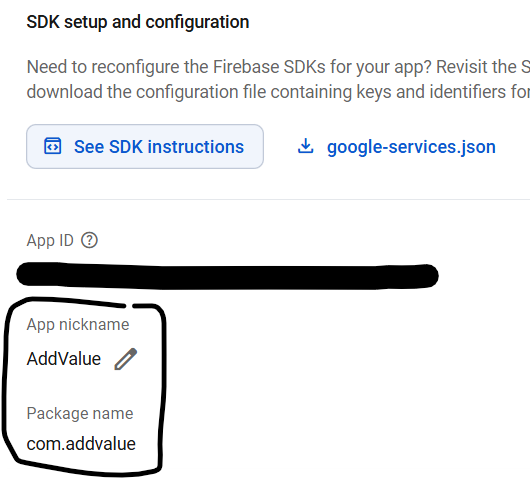Viewport: 530px width, 478px height.
Task: Open the App ID help question mark
Action: 89,240
